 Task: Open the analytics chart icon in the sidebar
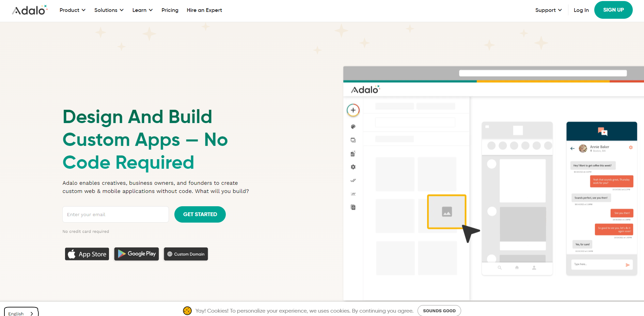353,194
